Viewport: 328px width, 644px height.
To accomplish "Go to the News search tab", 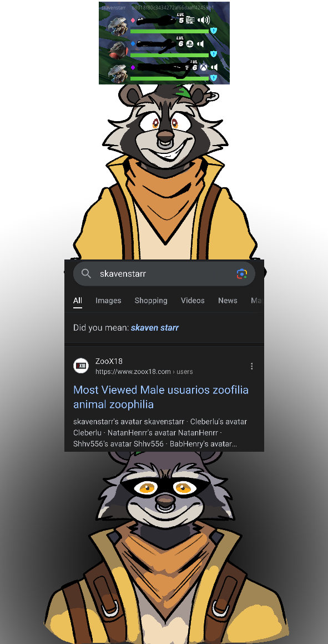I will tap(228, 300).
